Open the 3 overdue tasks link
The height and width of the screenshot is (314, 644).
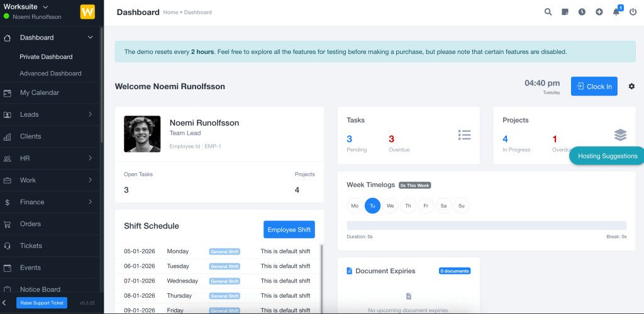[x=391, y=139]
